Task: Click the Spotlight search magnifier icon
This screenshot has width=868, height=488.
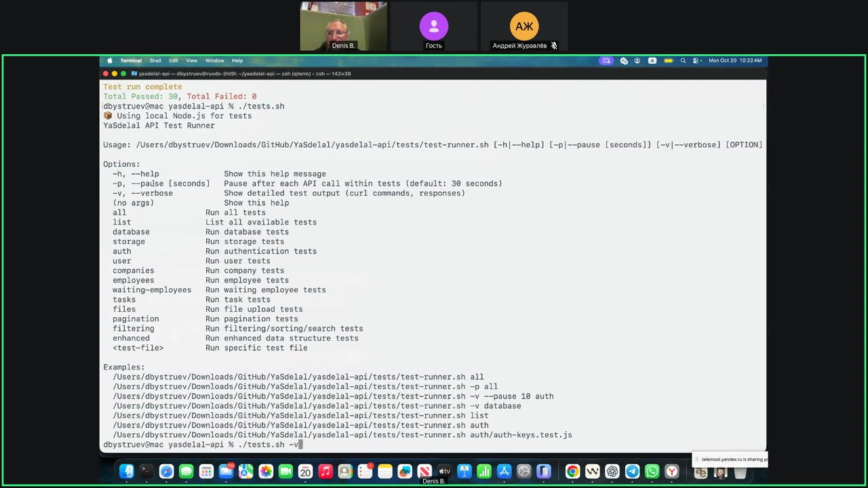Action: pos(683,60)
